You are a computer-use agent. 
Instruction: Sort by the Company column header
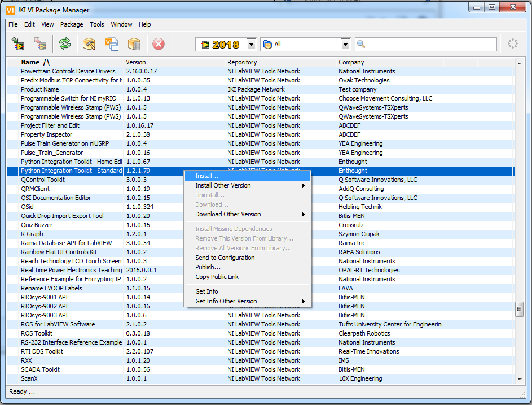389,62
